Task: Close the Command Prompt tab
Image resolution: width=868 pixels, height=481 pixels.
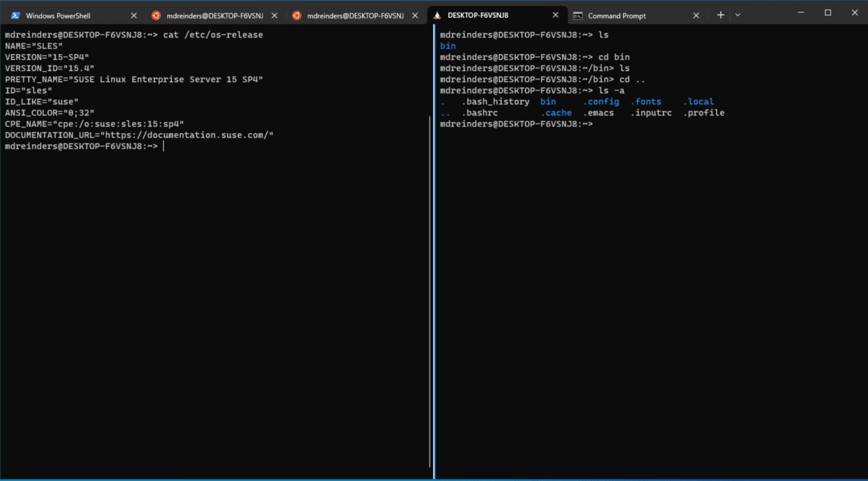Action: pos(696,15)
